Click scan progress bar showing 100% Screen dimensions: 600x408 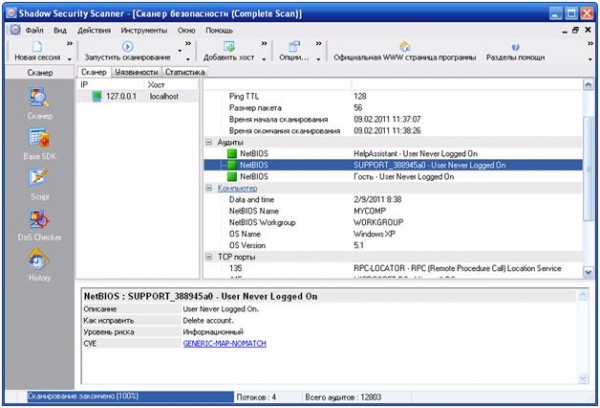tap(130, 397)
